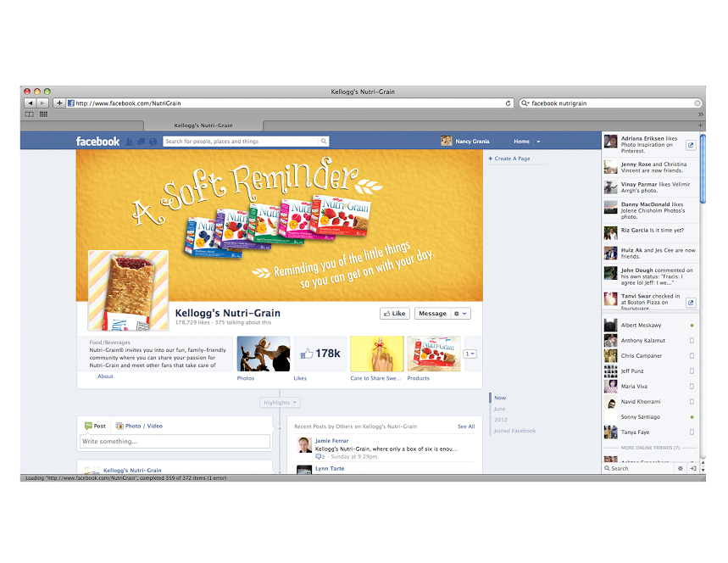
Task: Select the Kellogg's Nutri-Grain browser tab
Action: tap(203, 125)
